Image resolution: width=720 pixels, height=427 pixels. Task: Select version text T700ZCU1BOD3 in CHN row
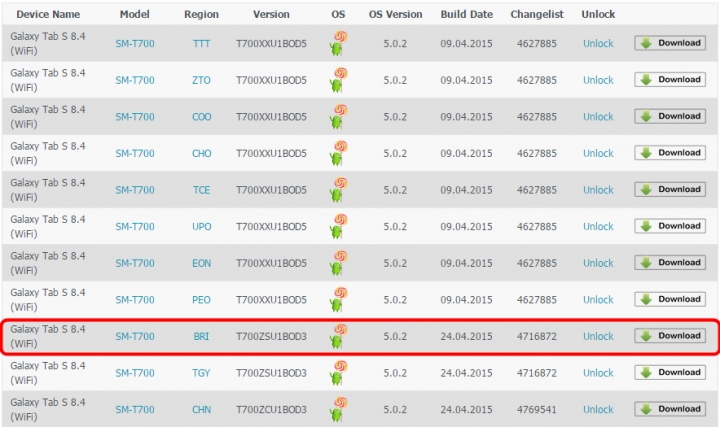271,410
